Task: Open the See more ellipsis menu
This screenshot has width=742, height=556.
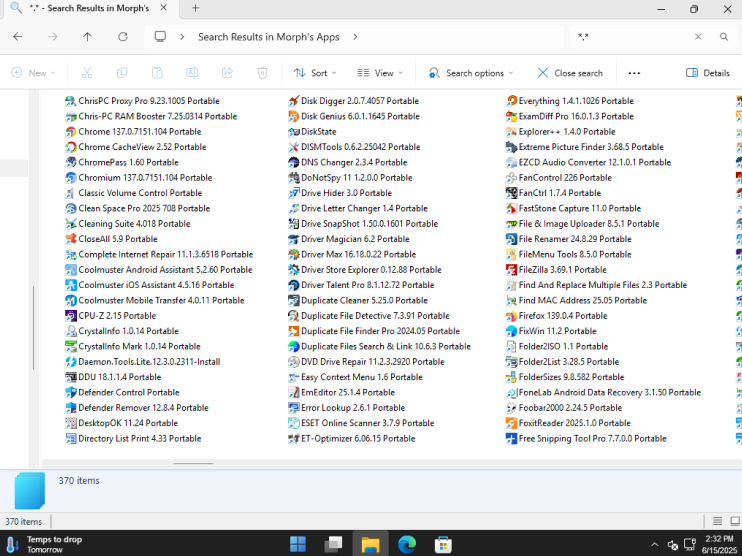Action: (x=634, y=73)
